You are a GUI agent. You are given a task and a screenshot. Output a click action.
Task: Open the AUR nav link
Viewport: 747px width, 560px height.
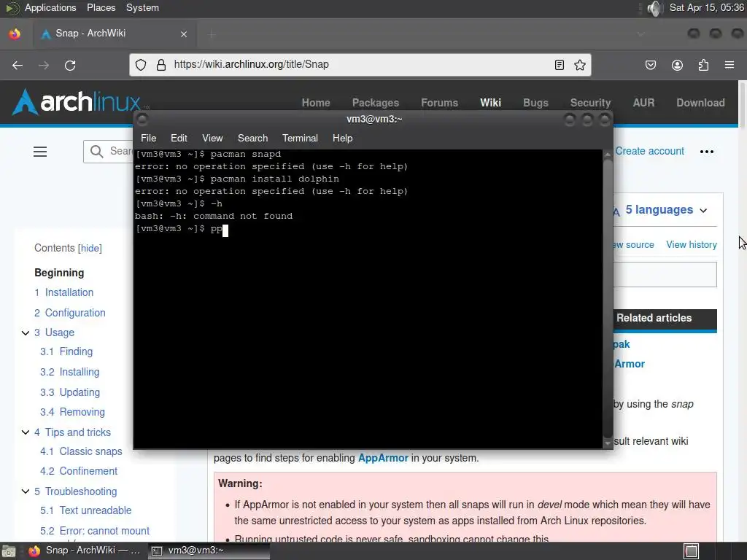pyautogui.click(x=643, y=103)
